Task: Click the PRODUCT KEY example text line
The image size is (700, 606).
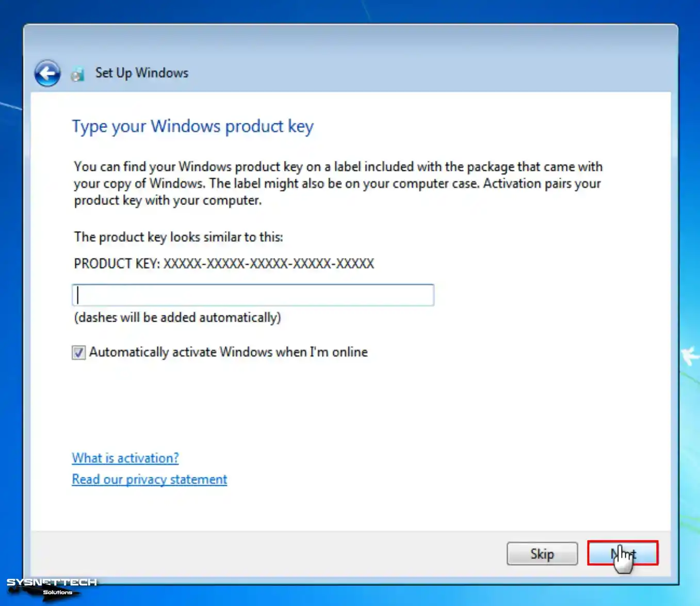Action: tap(224, 264)
